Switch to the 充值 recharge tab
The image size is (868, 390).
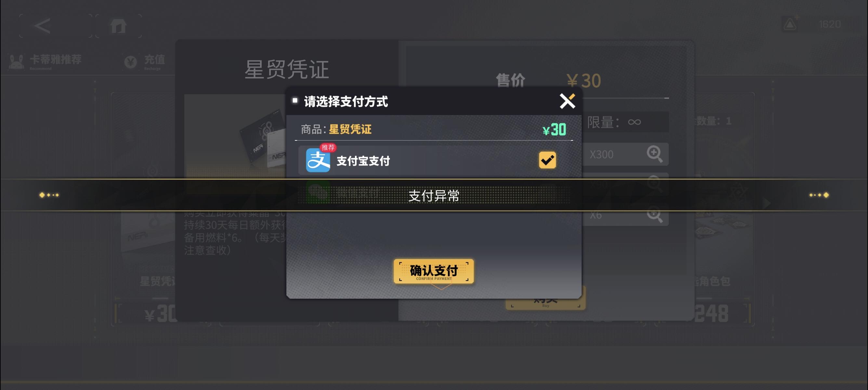144,61
